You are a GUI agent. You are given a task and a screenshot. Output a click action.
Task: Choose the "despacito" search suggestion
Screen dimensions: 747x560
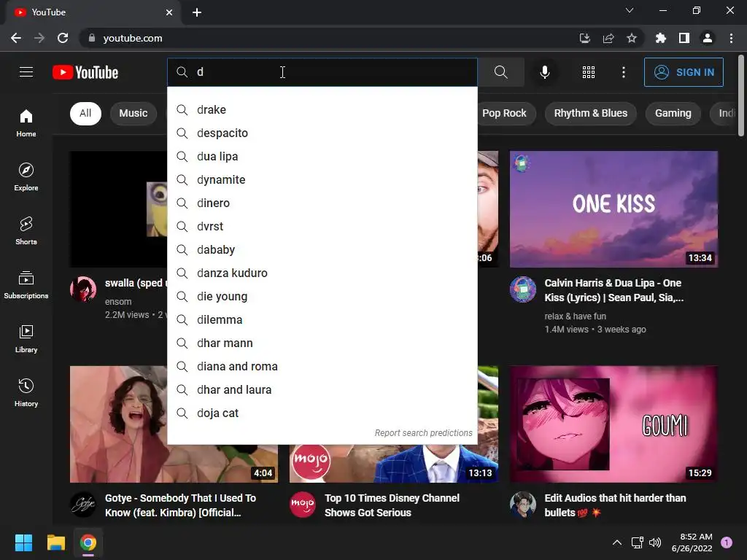tap(322, 133)
